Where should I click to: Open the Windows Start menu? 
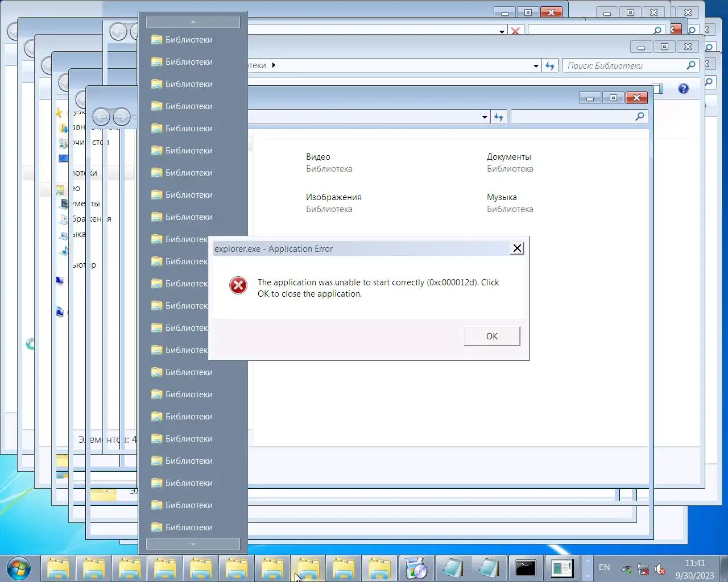point(19,568)
